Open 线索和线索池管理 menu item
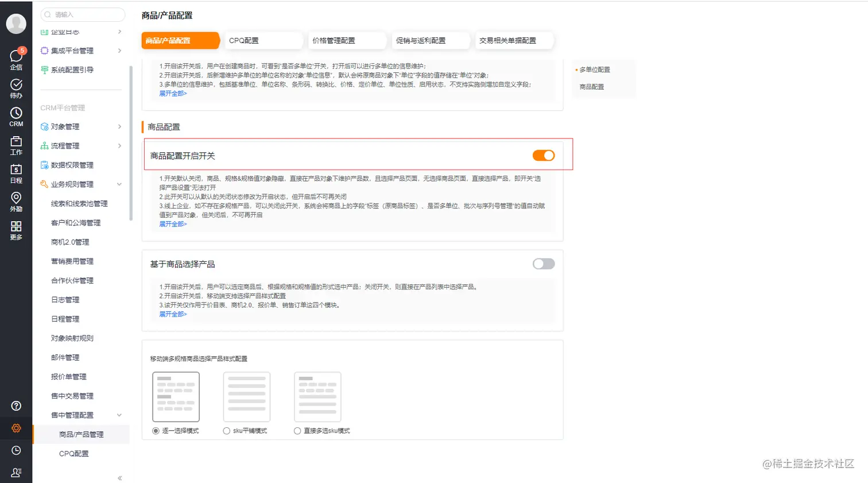 (79, 204)
